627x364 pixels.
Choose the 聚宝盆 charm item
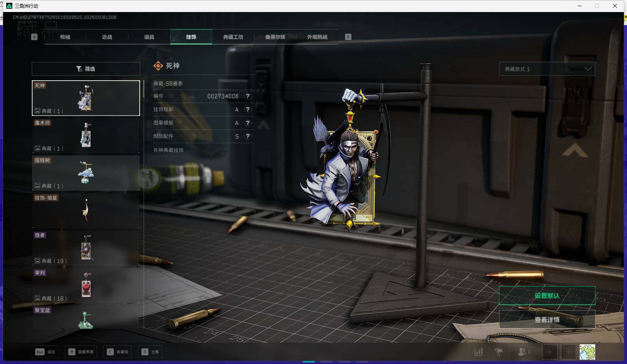pos(86,318)
